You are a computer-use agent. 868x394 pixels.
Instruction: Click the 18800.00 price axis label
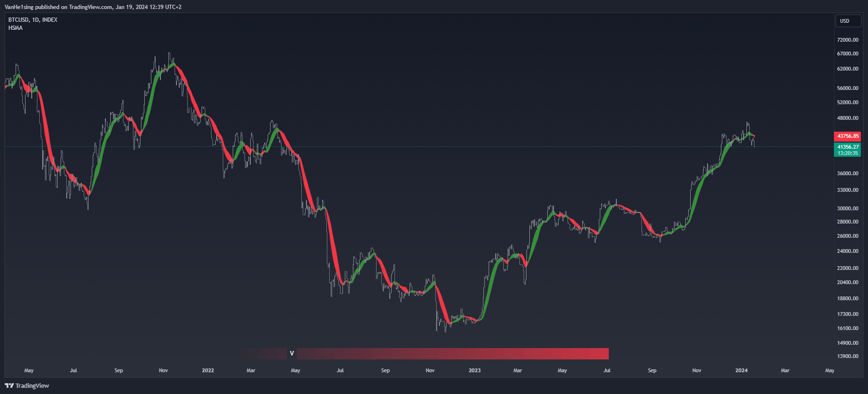tap(848, 298)
